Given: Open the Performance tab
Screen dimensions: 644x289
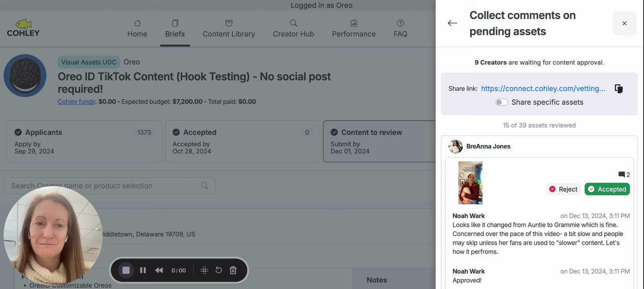Looking at the screenshot, I should 354,28.
